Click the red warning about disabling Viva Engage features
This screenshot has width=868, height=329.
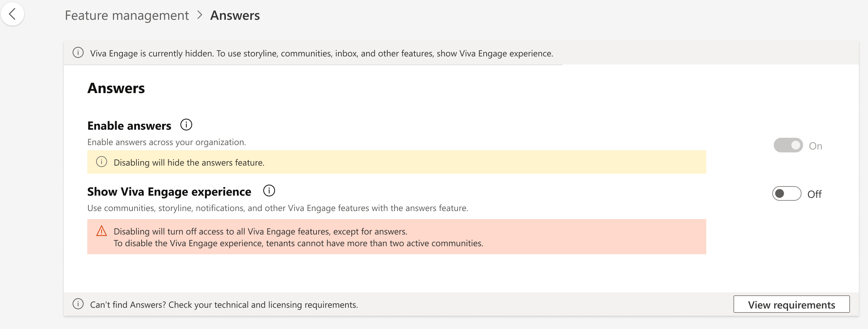pos(397,237)
